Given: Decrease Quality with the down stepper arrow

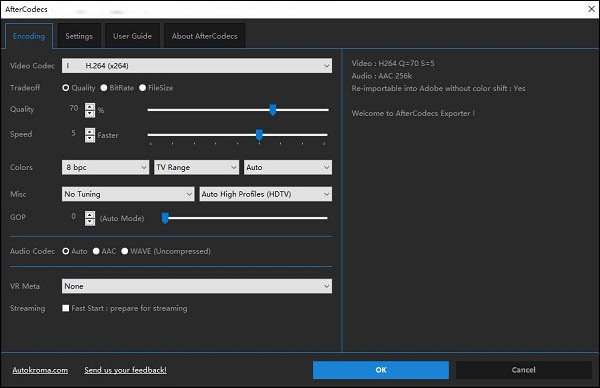Looking at the screenshot, I should [x=90, y=114].
